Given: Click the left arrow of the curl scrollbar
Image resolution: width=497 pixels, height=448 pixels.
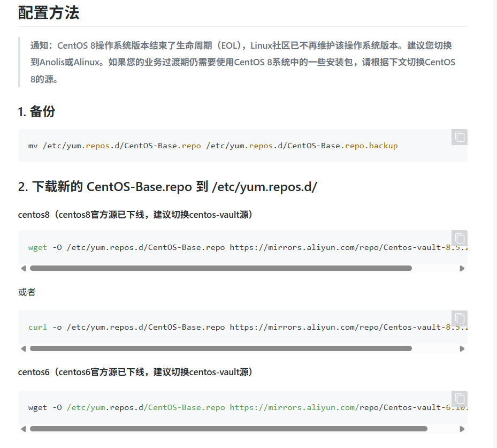Looking at the screenshot, I should (24, 348).
